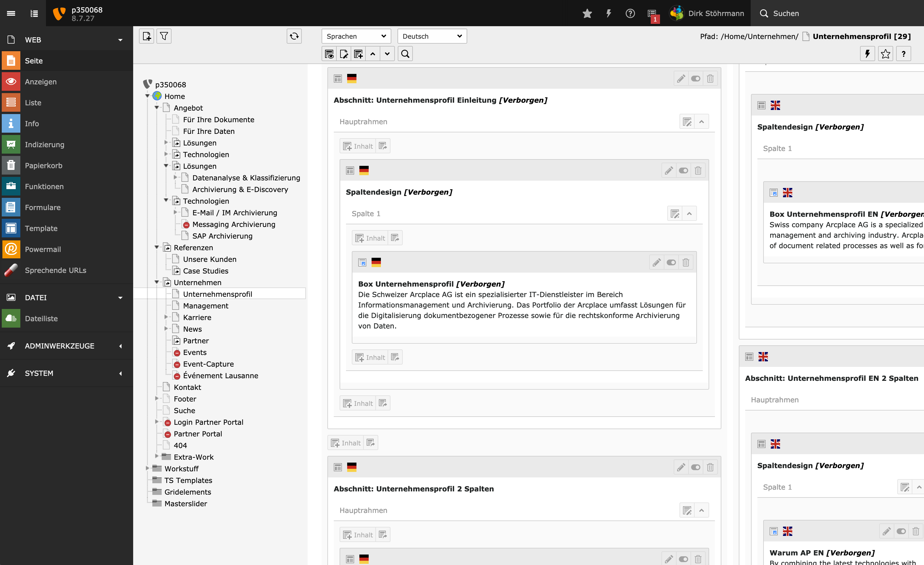This screenshot has height=565, width=924.
Task: Select Kontakt page in tree
Action: [x=187, y=387]
